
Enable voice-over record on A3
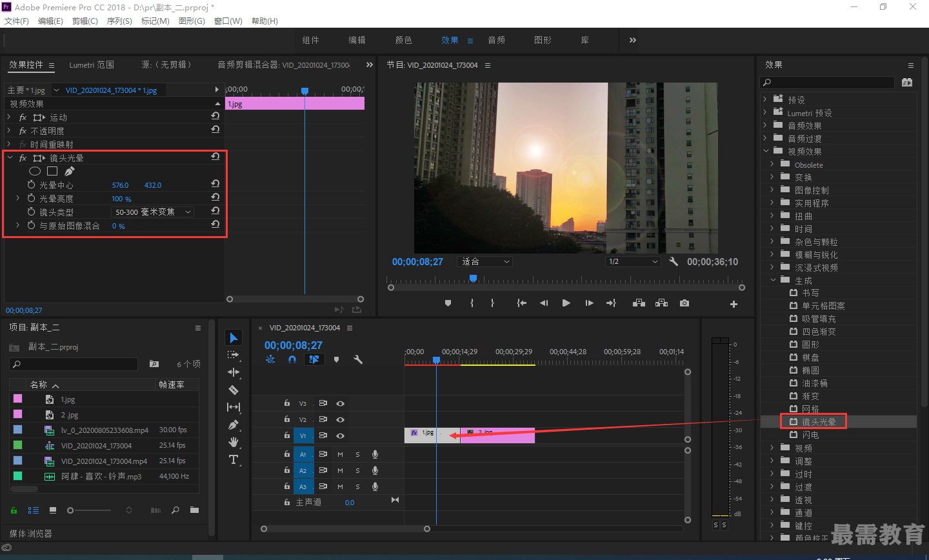coord(375,486)
